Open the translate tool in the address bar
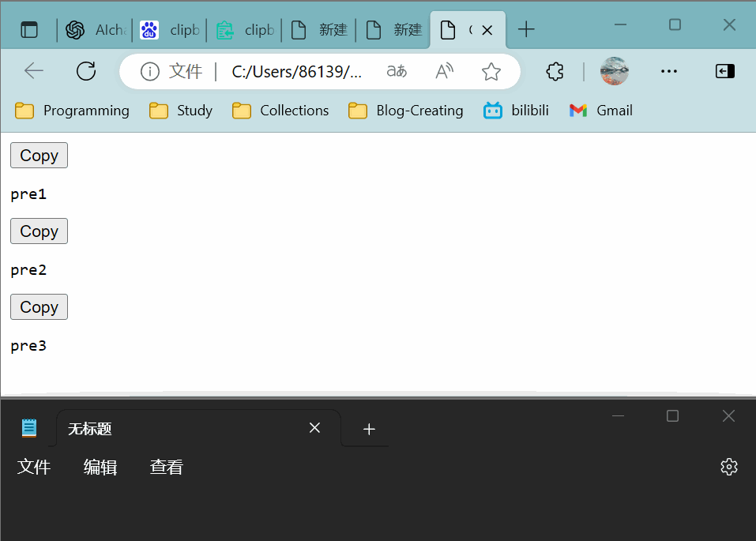 [397, 71]
